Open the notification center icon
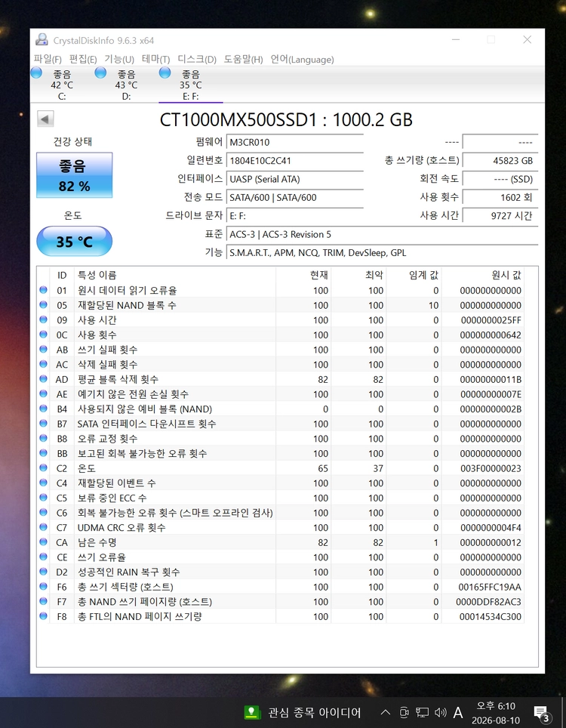 click(x=541, y=713)
